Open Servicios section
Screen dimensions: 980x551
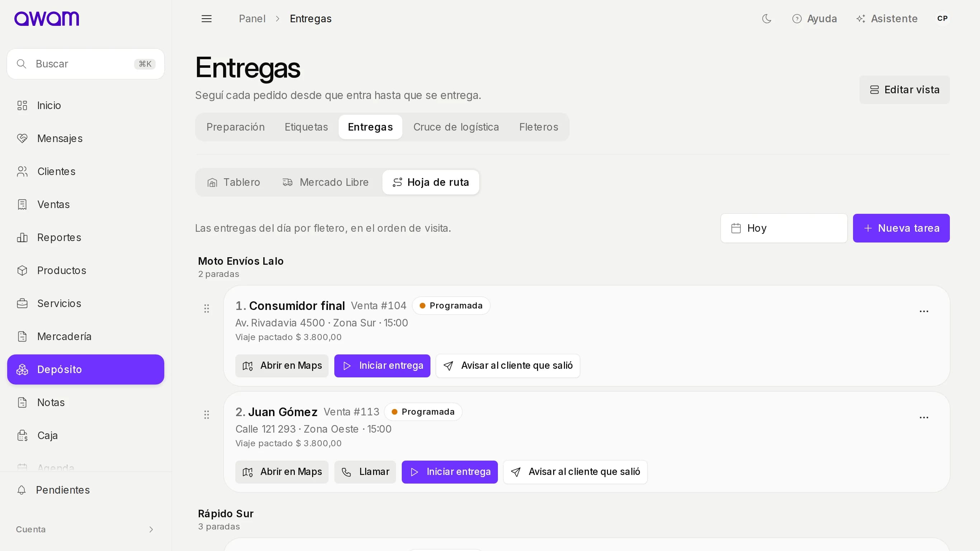point(86,303)
